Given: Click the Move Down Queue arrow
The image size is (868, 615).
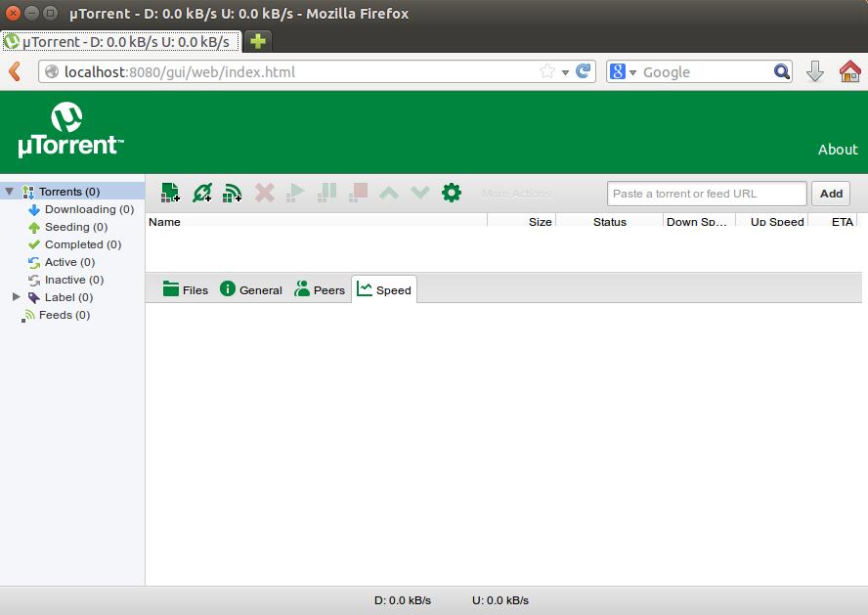Looking at the screenshot, I should tap(420, 194).
